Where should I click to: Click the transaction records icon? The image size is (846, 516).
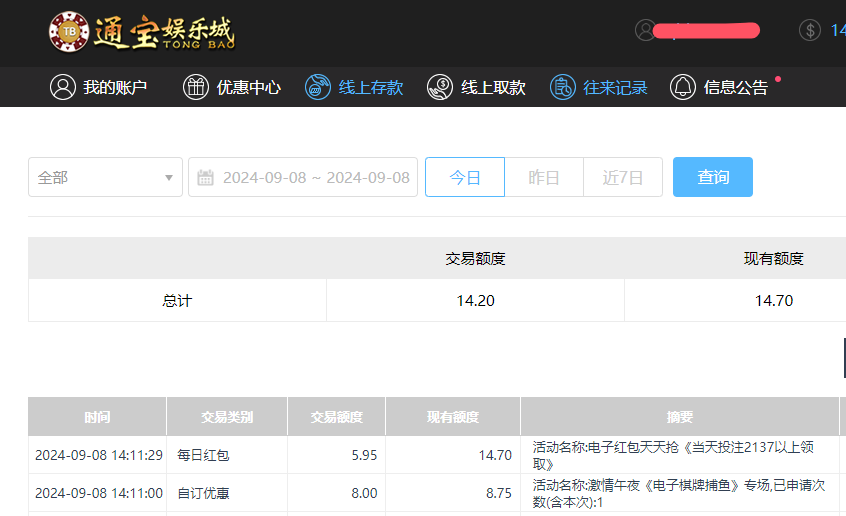click(563, 87)
